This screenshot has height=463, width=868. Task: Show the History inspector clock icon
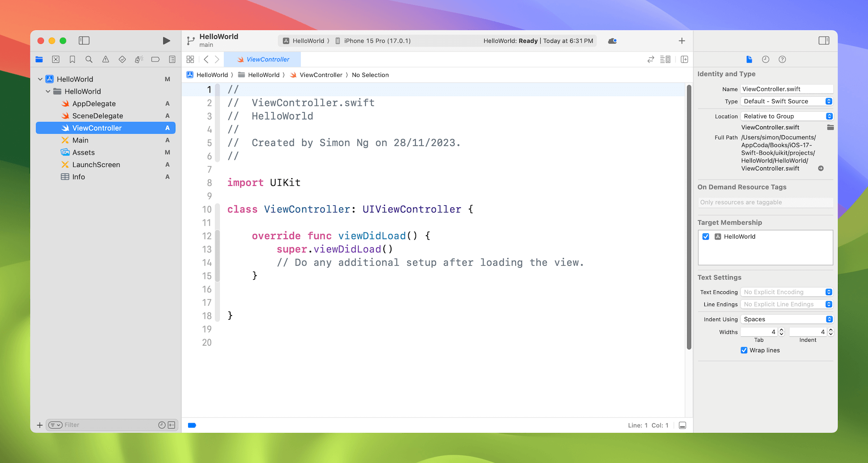(765, 59)
